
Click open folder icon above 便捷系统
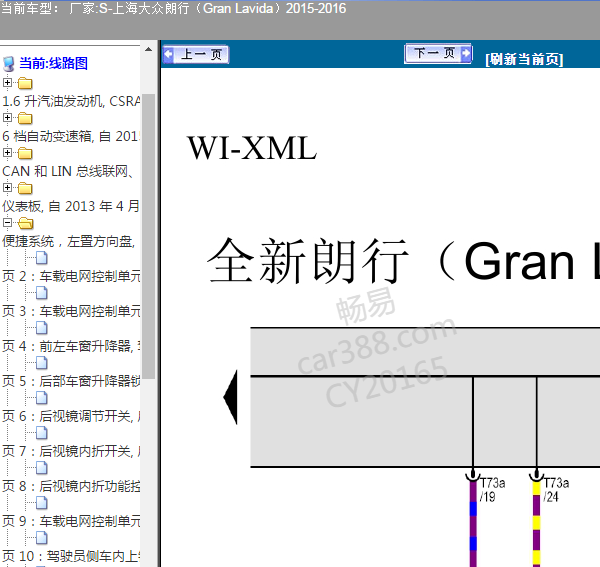click(x=26, y=223)
